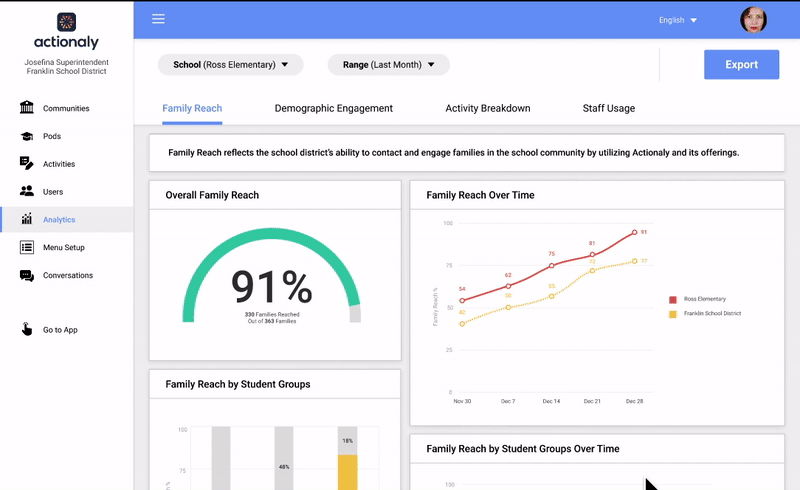This screenshot has width=800, height=490.
Task: Click the Dec 14 red data point (75)
Action: coord(552,265)
